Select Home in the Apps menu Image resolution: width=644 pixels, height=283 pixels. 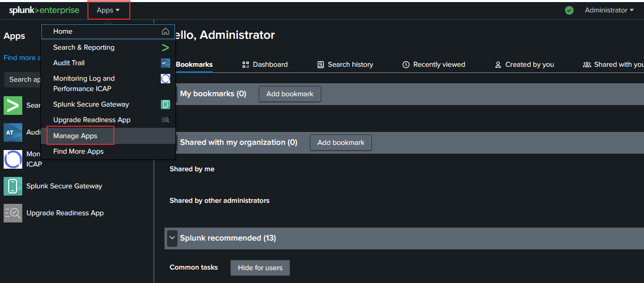tap(108, 32)
